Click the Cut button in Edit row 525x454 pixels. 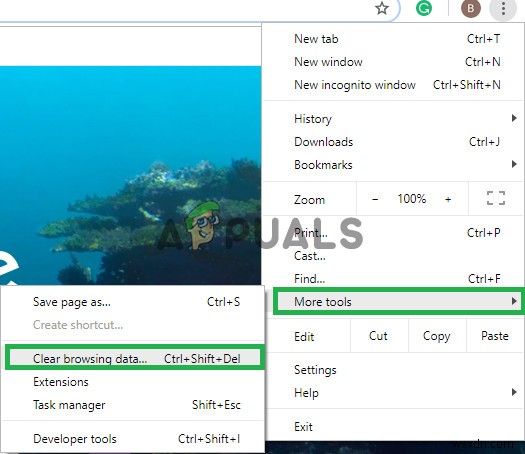point(378,336)
